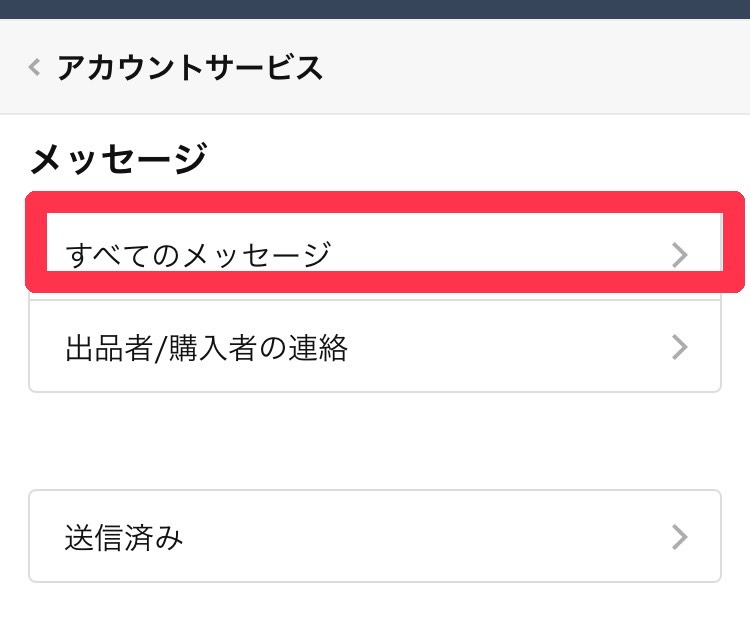Click the dark navy bar at top
The width and height of the screenshot is (750, 621).
[x=375, y=9]
